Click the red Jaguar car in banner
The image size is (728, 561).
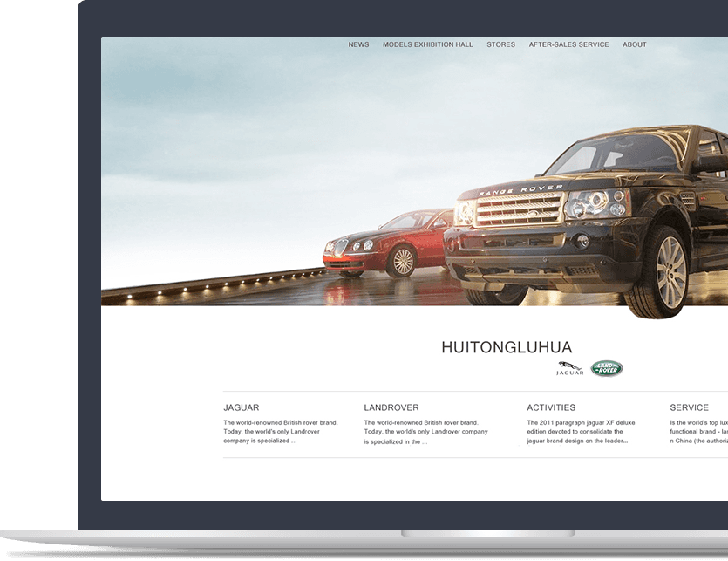(384, 244)
